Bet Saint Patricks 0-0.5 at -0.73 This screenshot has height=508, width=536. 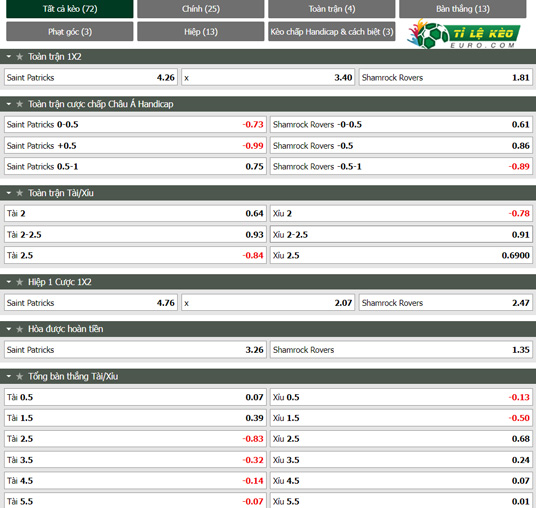click(135, 124)
